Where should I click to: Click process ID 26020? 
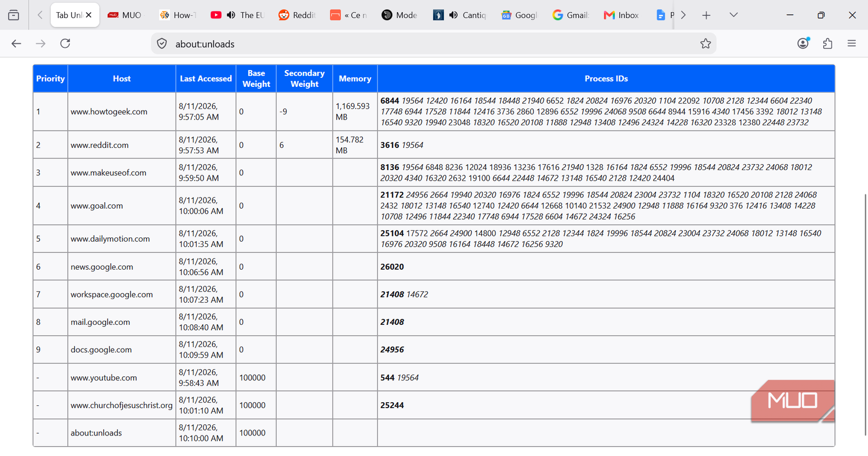[392, 267]
